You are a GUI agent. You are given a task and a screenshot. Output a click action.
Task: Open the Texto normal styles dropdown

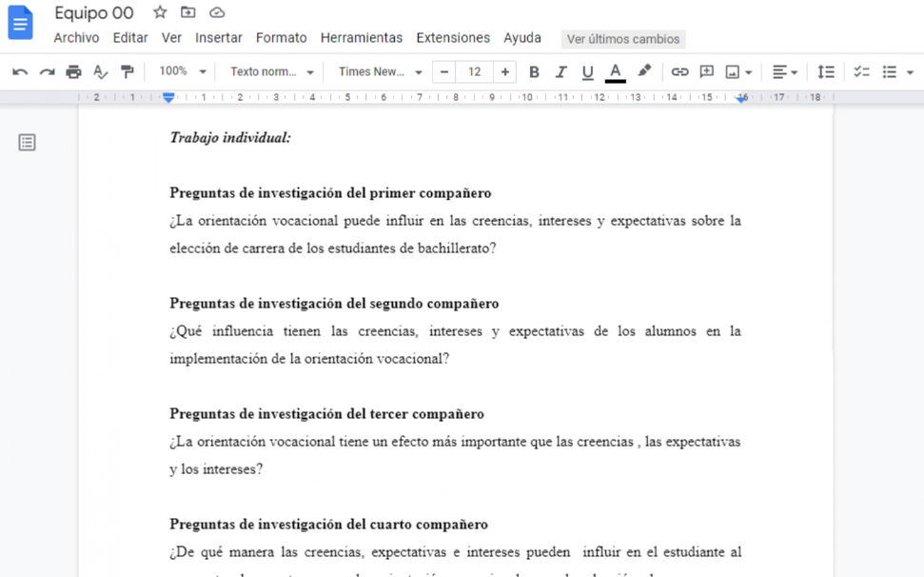point(269,71)
